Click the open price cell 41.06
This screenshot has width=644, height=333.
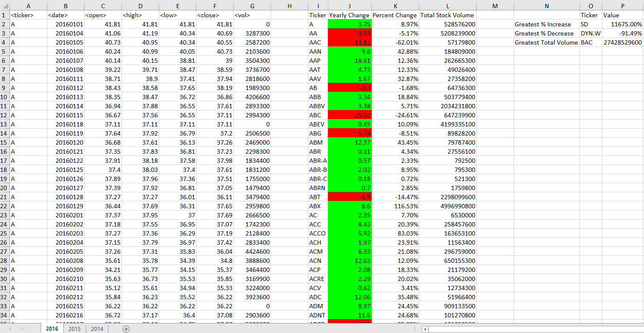coord(103,33)
